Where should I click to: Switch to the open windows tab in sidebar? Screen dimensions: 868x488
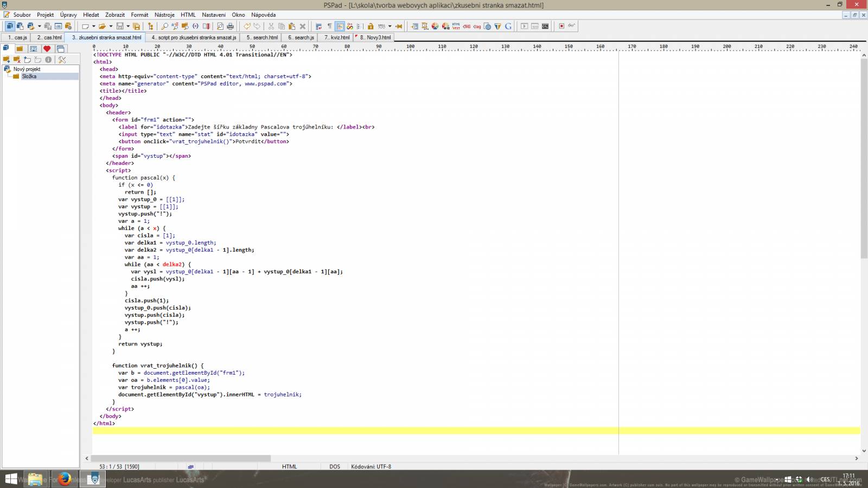(x=61, y=48)
